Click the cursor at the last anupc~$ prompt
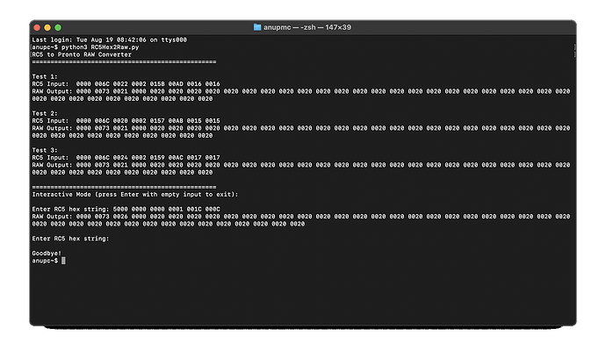 63,261
